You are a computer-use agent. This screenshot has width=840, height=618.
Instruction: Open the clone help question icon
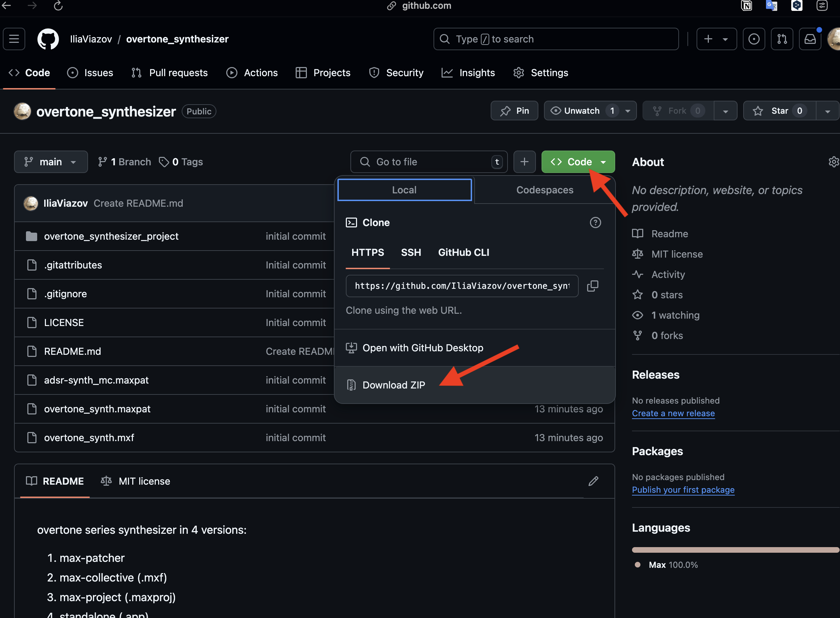tap(595, 222)
